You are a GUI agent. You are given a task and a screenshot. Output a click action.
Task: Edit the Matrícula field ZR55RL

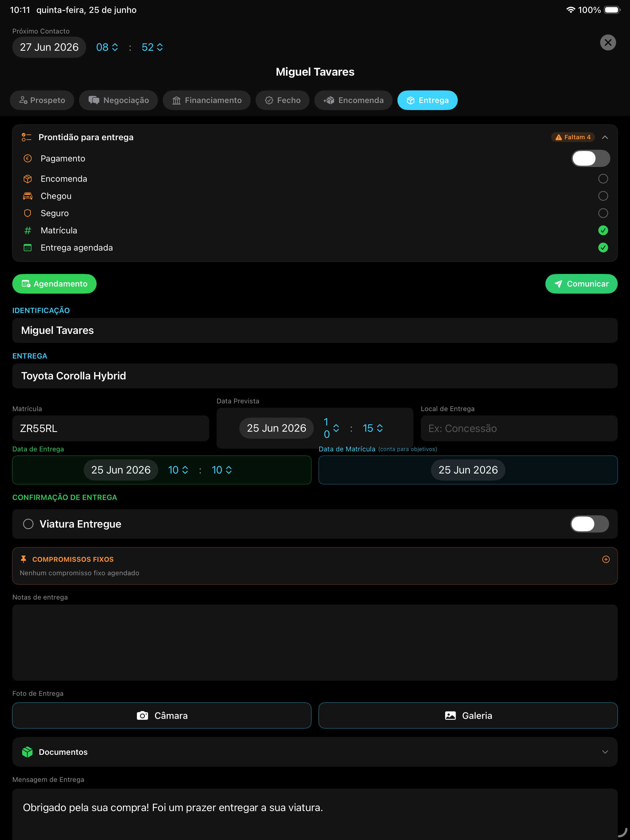point(110,428)
